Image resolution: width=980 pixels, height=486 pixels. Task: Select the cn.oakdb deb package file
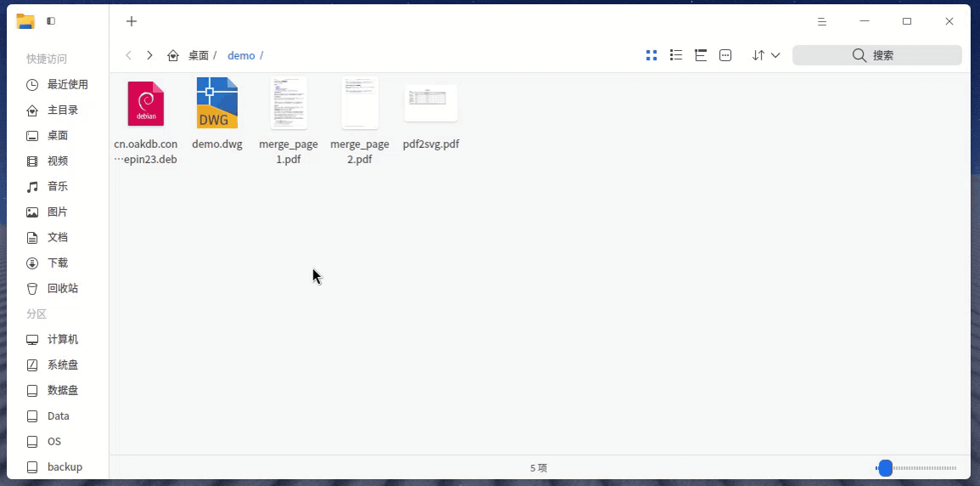click(x=145, y=104)
